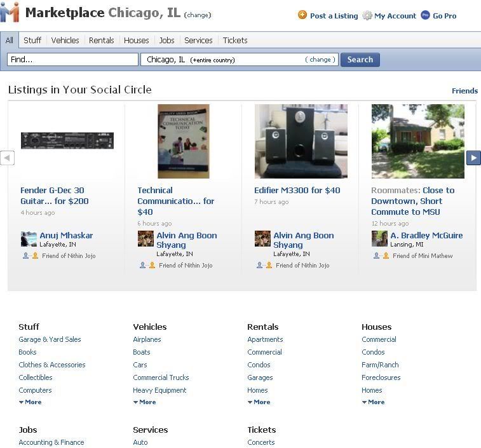Click the Go Pro badge icon
Screen dimensions: 481x448
pyautogui.click(x=425, y=15)
